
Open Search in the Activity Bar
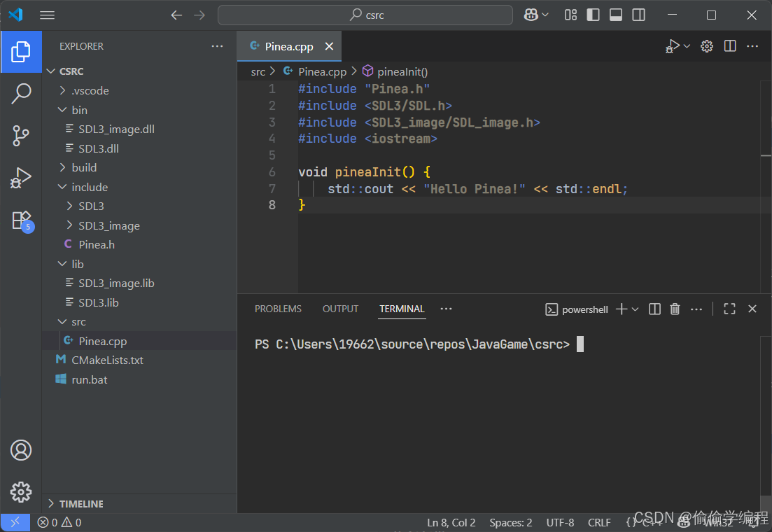pos(21,93)
